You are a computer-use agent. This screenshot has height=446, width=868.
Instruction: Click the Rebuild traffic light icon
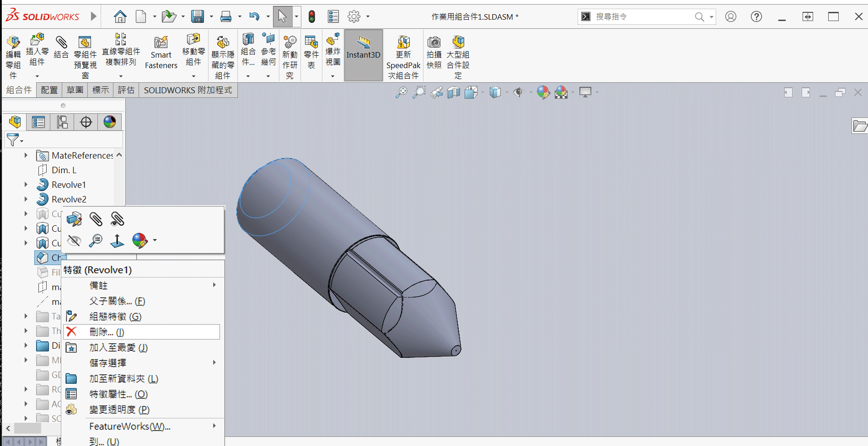[x=312, y=17]
